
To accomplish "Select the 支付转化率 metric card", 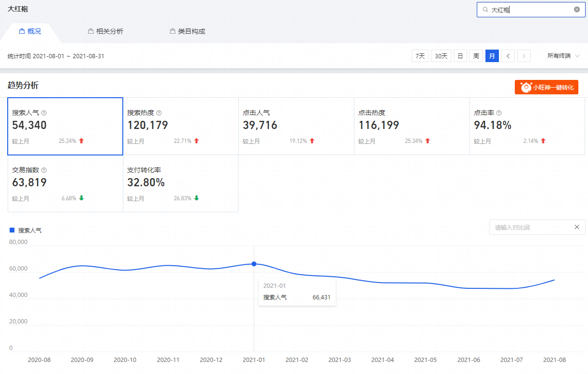I will point(181,183).
